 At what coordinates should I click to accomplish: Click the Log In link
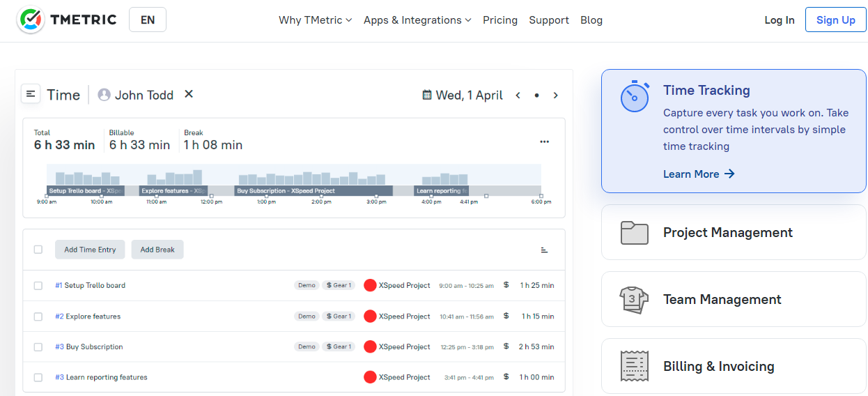pos(780,20)
